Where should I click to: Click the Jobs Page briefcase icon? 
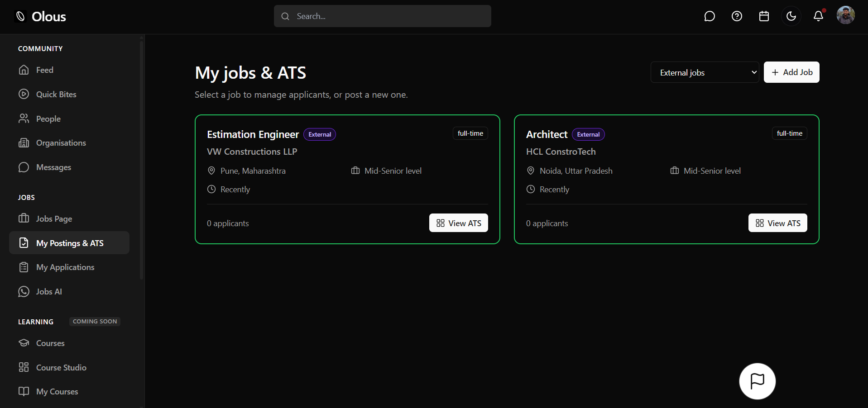point(24,218)
